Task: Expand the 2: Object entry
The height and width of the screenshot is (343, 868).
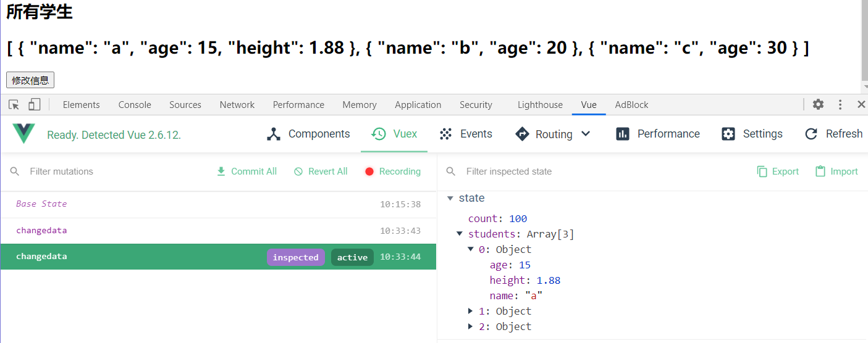Action: tap(471, 326)
